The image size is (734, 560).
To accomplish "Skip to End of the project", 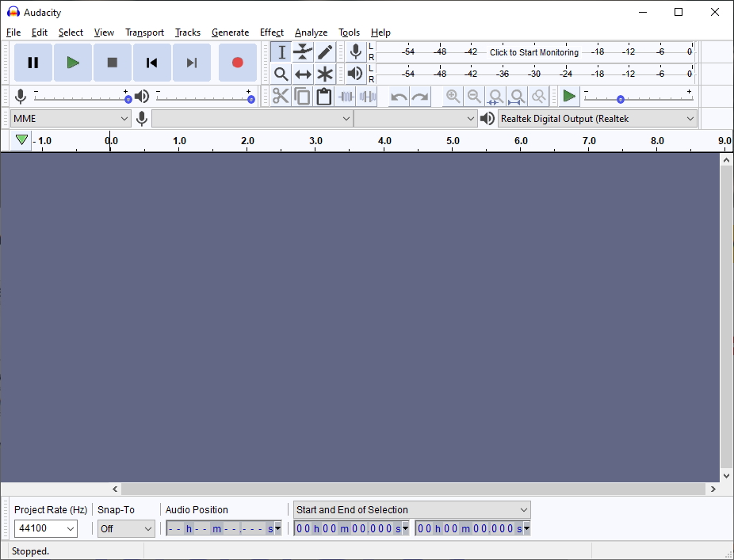I will [x=192, y=63].
